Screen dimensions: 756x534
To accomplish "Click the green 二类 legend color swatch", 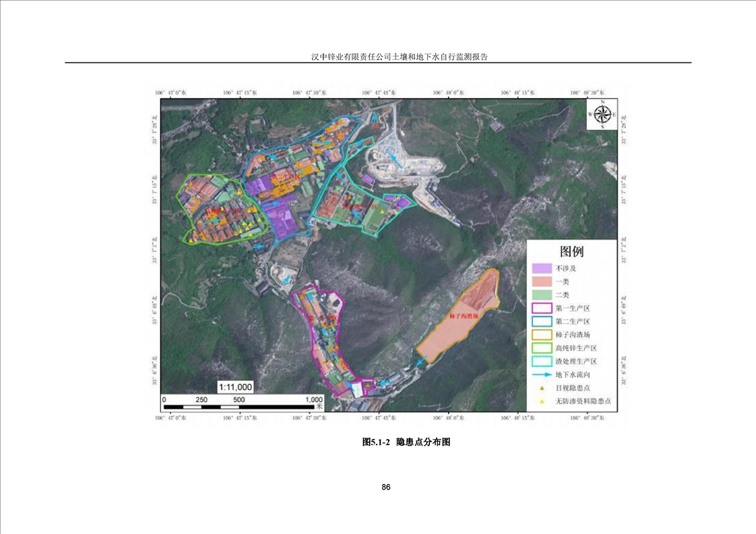I will tap(542, 295).
